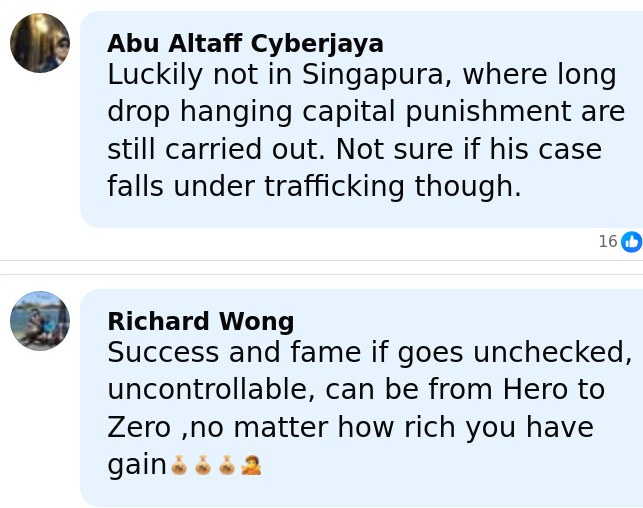Image resolution: width=643 pixels, height=508 pixels.
Task: Open the Richard Wong name link
Action: coord(200,322)
